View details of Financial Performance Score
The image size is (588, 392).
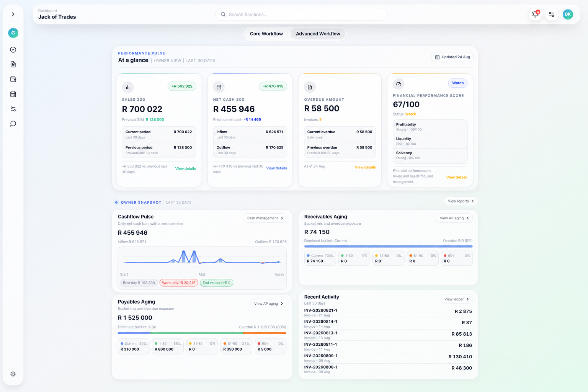tap(456, 177)
